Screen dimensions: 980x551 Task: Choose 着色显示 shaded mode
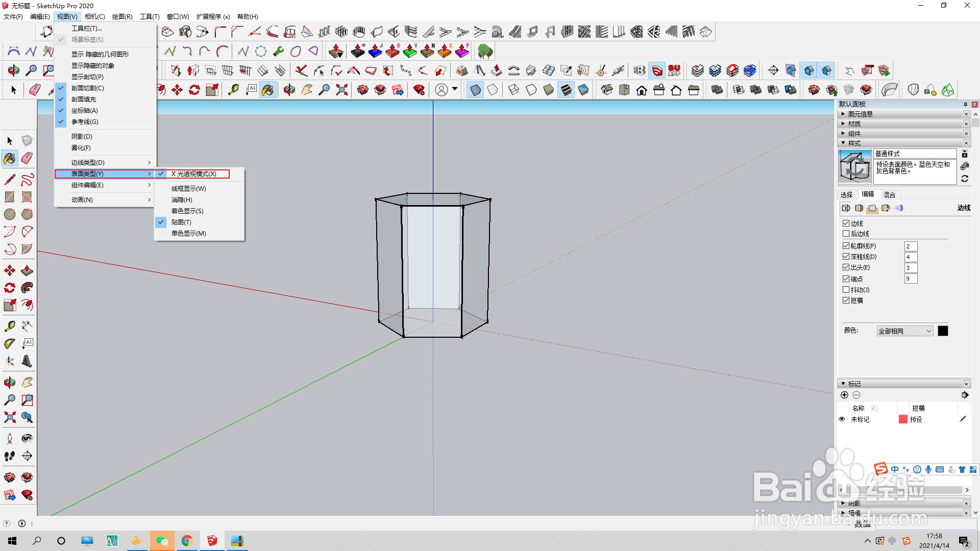pos(199,211)
